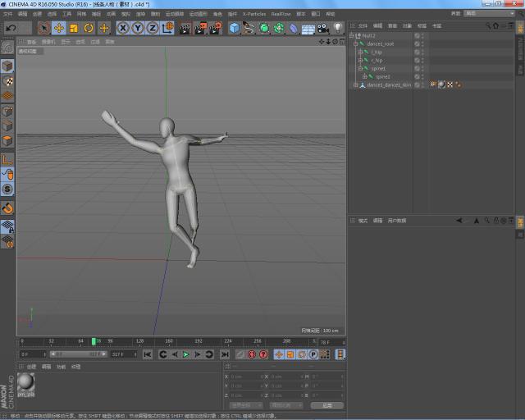
Task: Open the X-Particles menu
Action: pyautogui.click(x=253, y=14)
